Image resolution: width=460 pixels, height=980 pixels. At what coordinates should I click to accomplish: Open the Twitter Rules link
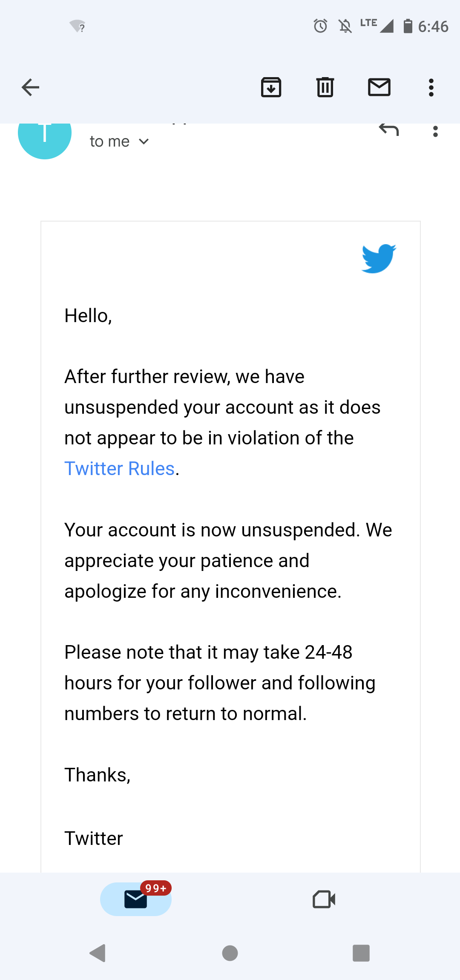coord(120,469)
